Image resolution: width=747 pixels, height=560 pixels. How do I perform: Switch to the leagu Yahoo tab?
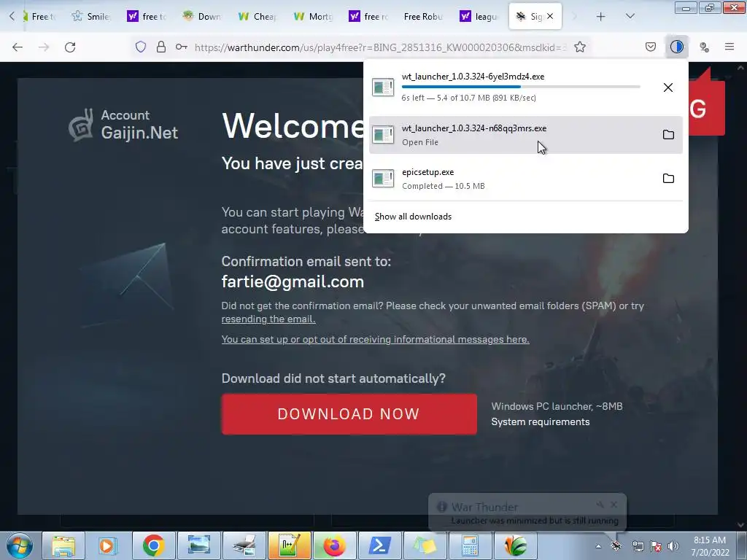[x=479, y=16]
